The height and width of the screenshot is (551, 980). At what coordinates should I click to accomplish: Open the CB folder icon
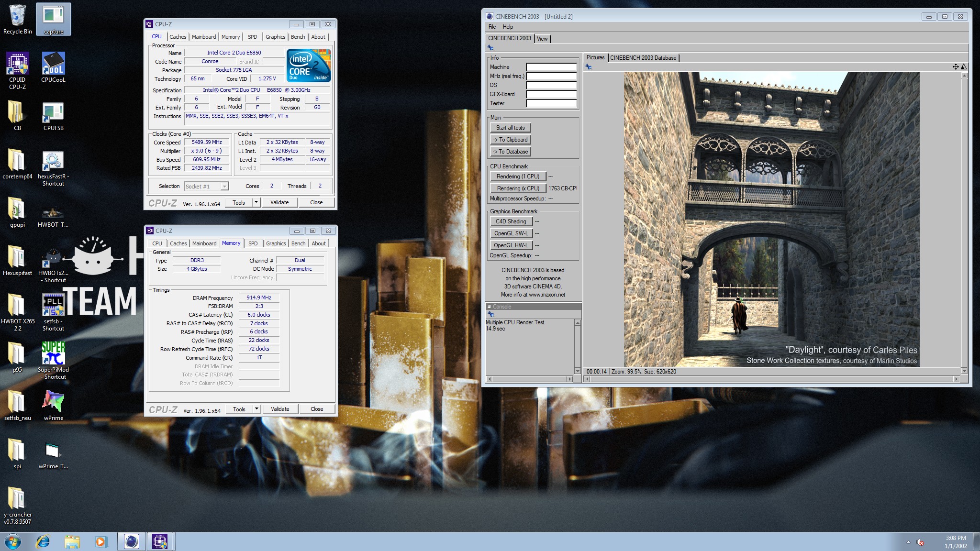17,116
